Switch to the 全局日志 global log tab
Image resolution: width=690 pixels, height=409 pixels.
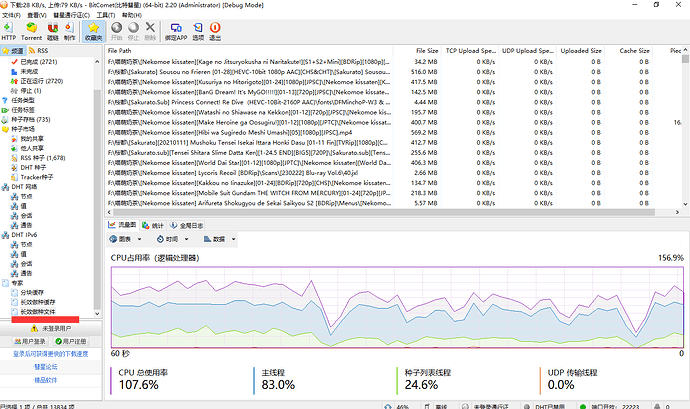(x=187, y=225)
